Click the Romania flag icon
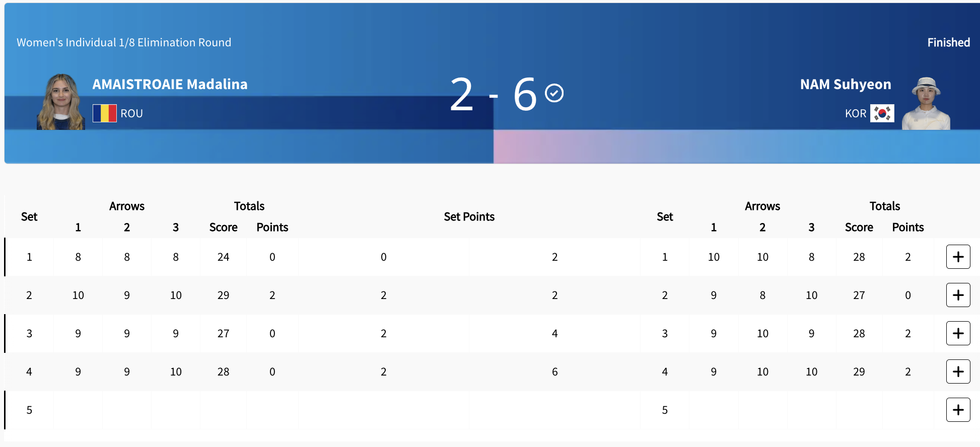980x447 pixels. pyautogui.click(x=105, y=113)
